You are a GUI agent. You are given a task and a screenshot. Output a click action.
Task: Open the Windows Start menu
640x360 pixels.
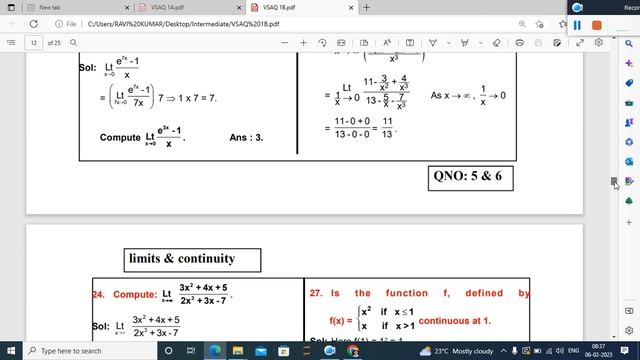(x=11, y=351)
